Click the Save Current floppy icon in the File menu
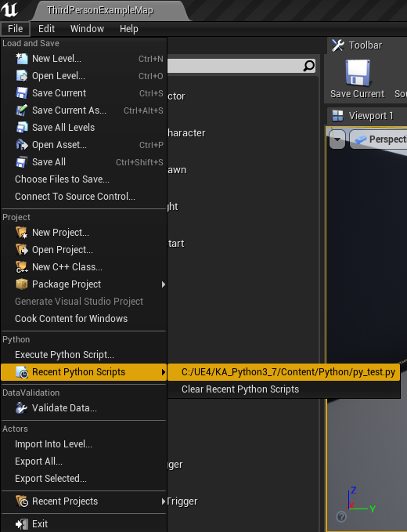Screen dimensions: 407x532 [22, 93]
